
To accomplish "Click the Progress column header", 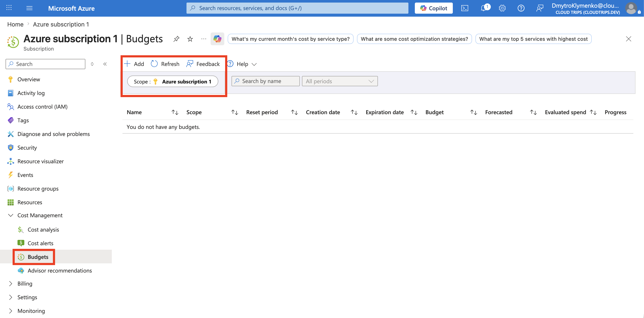I will pyautogui.click(x=615, y=112).
